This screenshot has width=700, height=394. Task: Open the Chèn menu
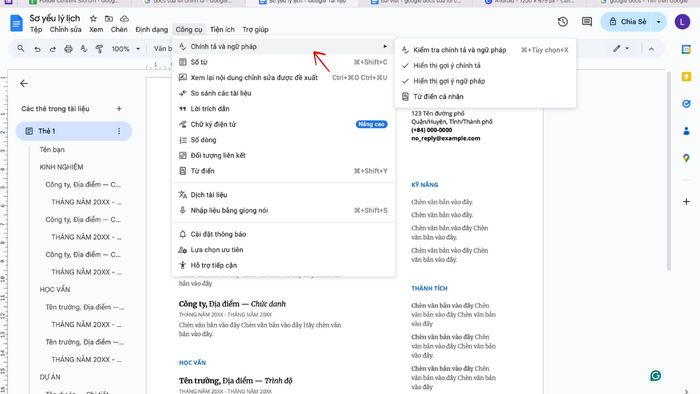point(119,29)
